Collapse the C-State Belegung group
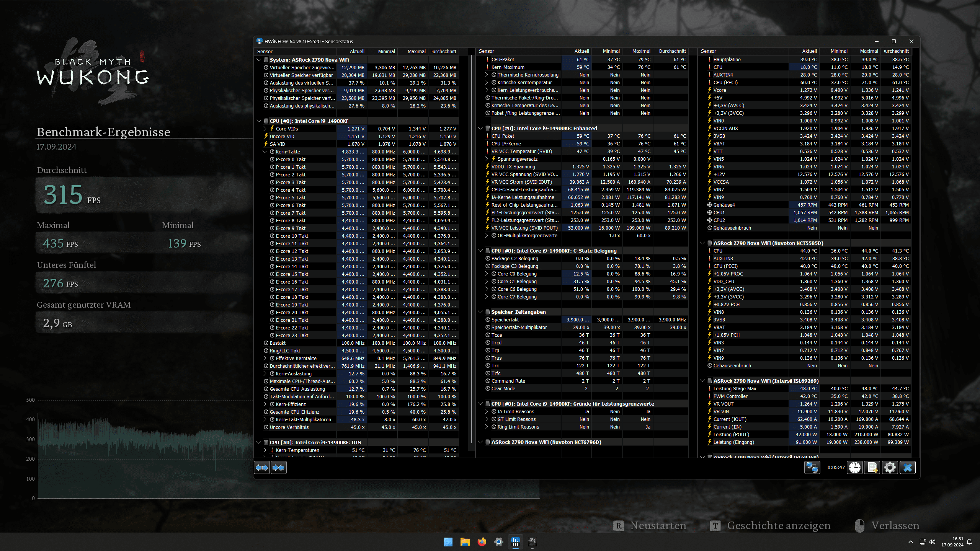Image resolution: width=980 pixels, height=551 pixels. click(480, 251)
